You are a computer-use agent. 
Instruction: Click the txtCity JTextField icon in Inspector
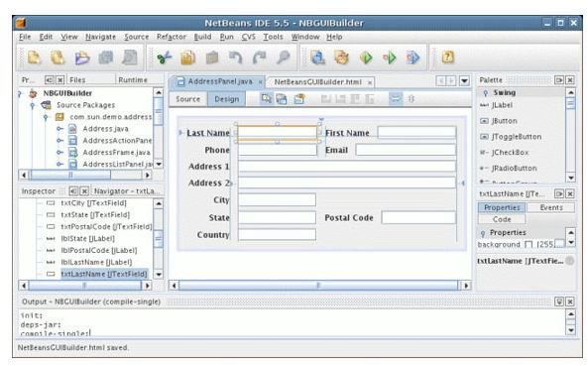pos(51,203)
